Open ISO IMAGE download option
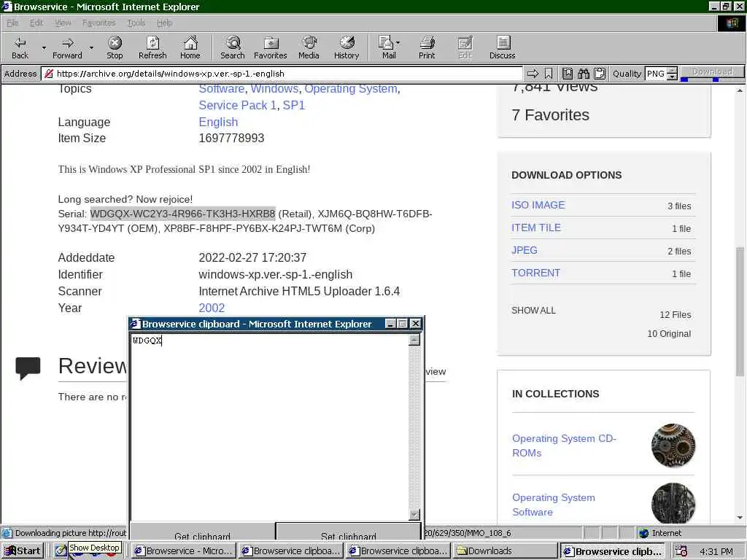 (x=538, y=205)
